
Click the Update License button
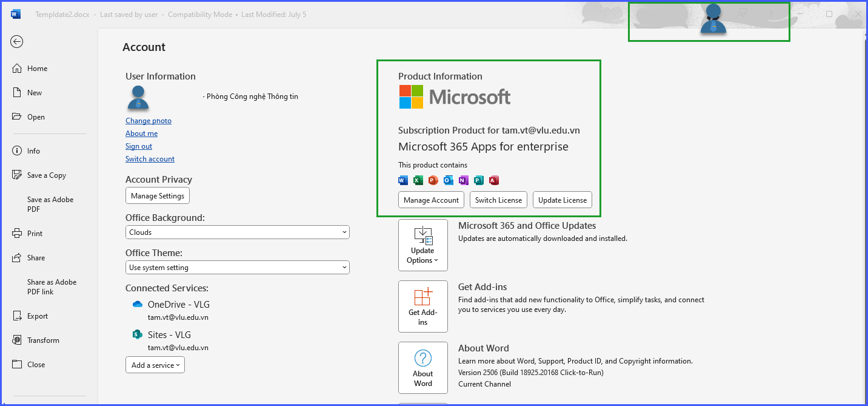(x=563, y=200)
